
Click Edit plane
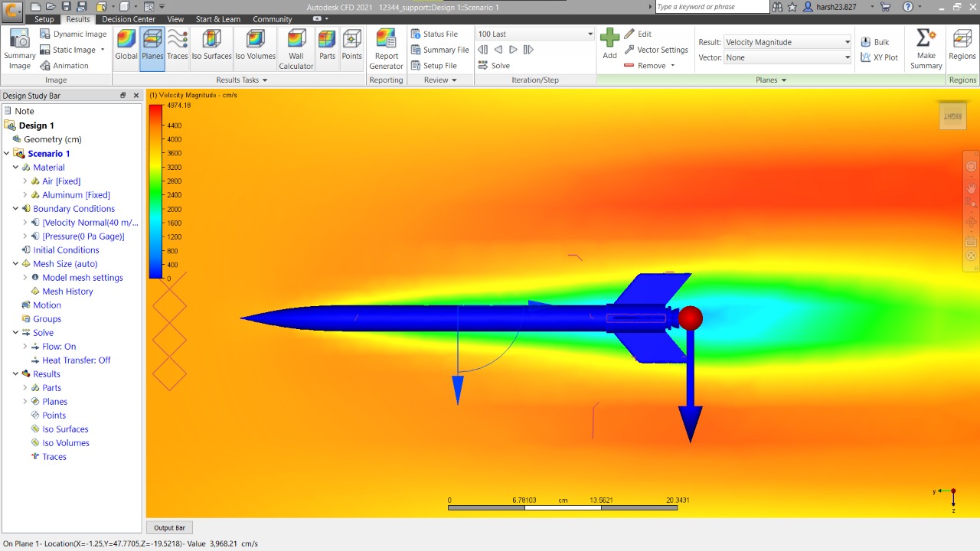click(x=638, y=34)
